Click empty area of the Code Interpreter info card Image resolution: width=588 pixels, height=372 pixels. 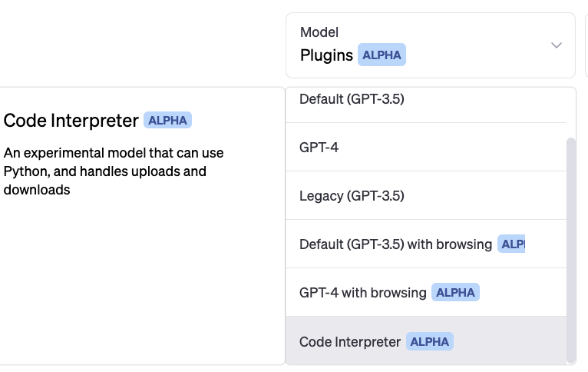click(x=142, y=284)
